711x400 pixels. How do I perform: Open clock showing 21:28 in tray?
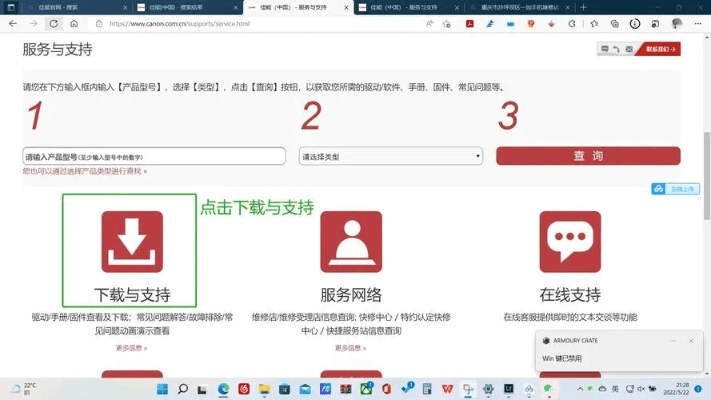tap(676, 389)
